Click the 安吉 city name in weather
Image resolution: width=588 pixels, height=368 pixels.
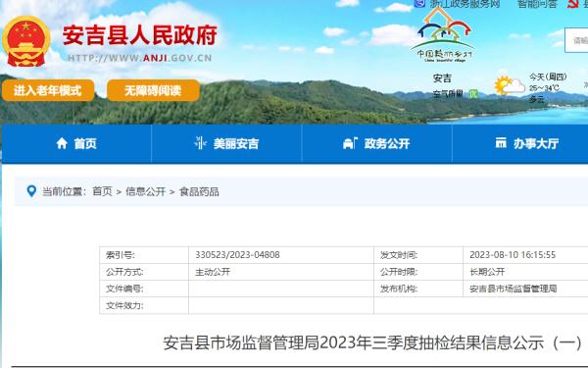click(x=442, y=79)
